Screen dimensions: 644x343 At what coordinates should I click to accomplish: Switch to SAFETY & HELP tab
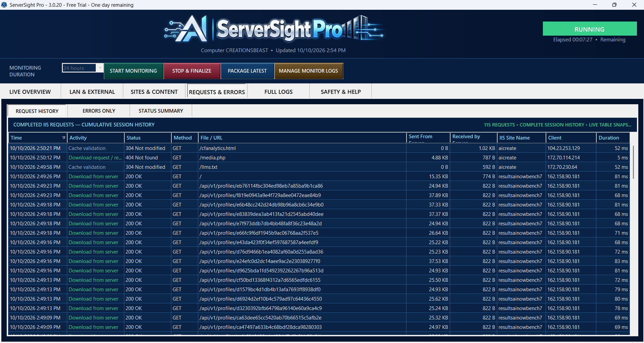pyautogui.click(x=341, y=92)
